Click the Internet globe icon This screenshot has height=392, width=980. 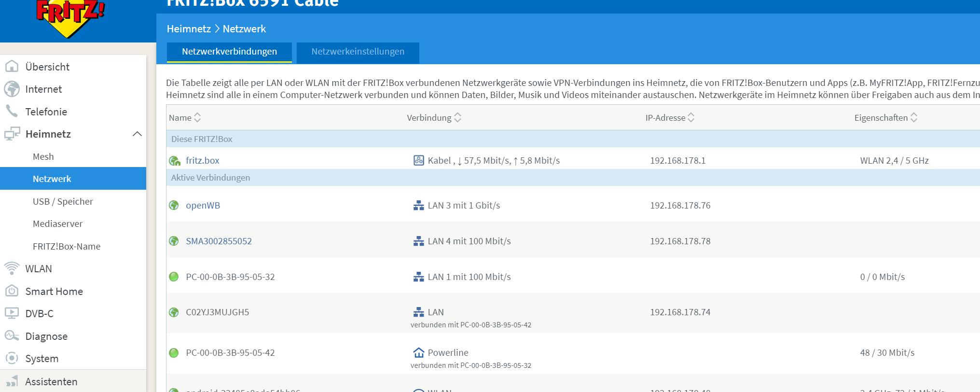pyautogui.click(x=12, y=89)
